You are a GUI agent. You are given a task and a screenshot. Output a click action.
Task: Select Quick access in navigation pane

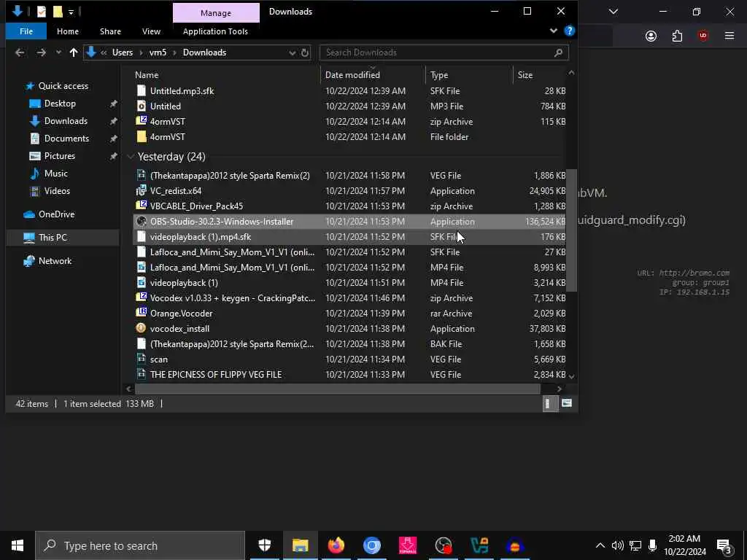(x=63, y=86)
